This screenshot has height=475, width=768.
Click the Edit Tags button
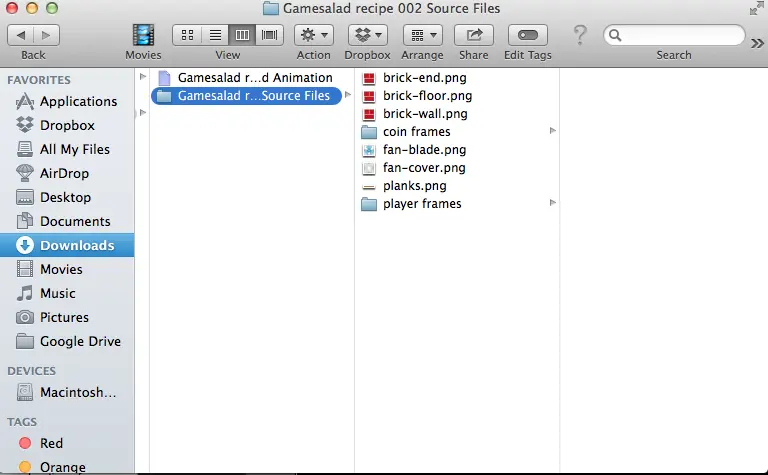(x=528, y=35)
